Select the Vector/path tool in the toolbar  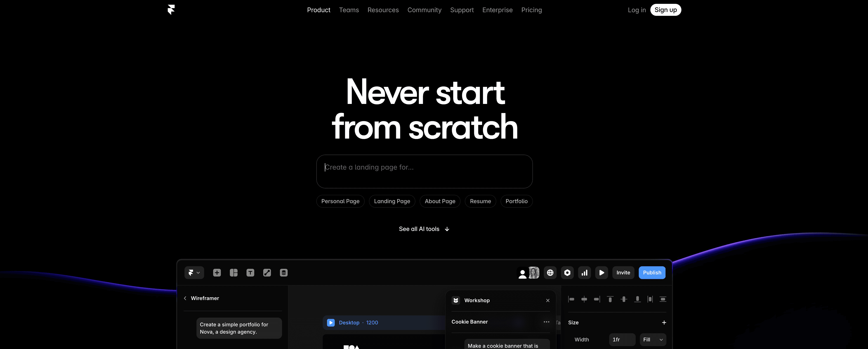click(x=267, y=272)
